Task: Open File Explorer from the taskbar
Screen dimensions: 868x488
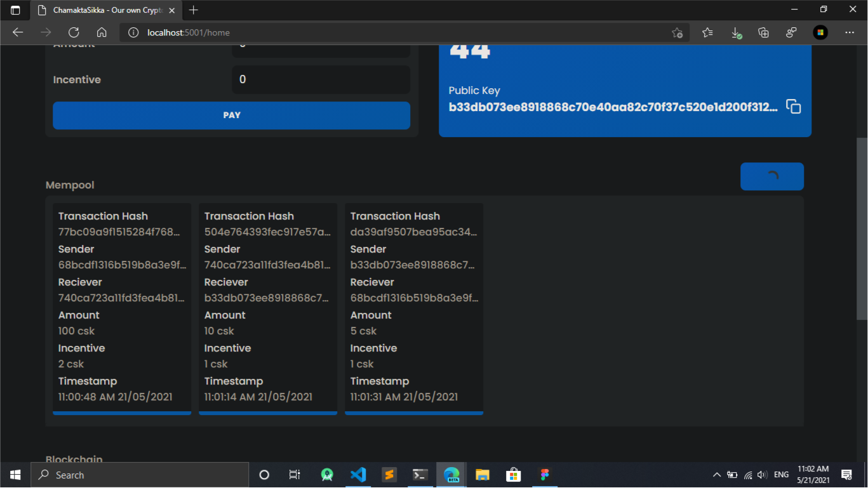Action: pos(483,475)
